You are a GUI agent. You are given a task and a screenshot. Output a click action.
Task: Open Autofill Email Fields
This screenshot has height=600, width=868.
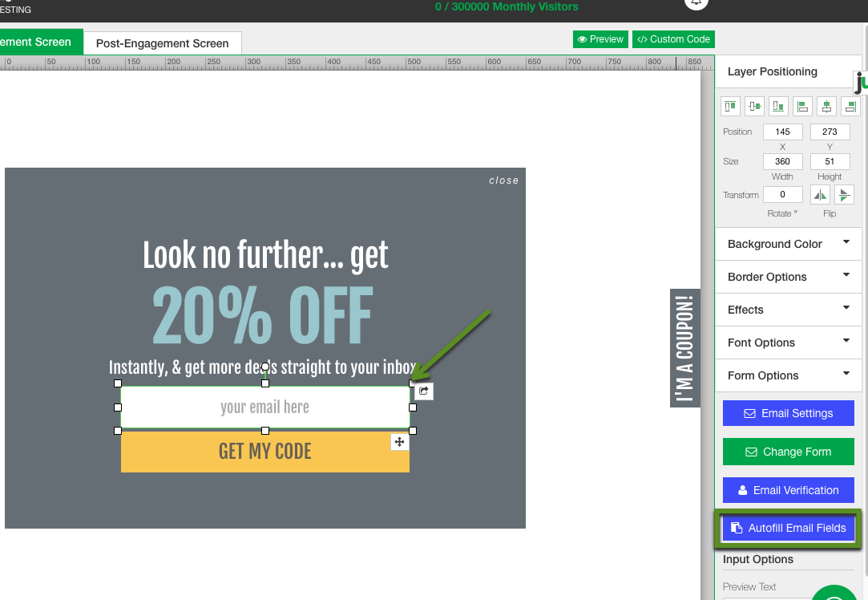click(789, 528)
